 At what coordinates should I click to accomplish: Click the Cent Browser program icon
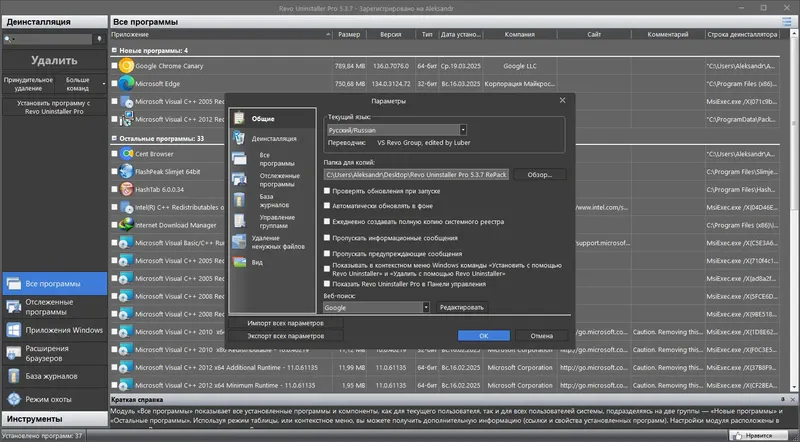pyautogui.click(x=126, y=154)
